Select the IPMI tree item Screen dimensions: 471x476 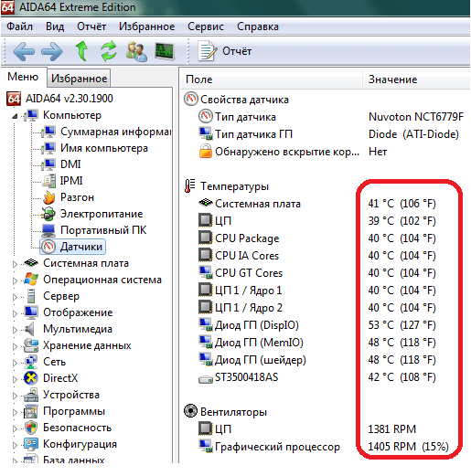pos(71,181)
